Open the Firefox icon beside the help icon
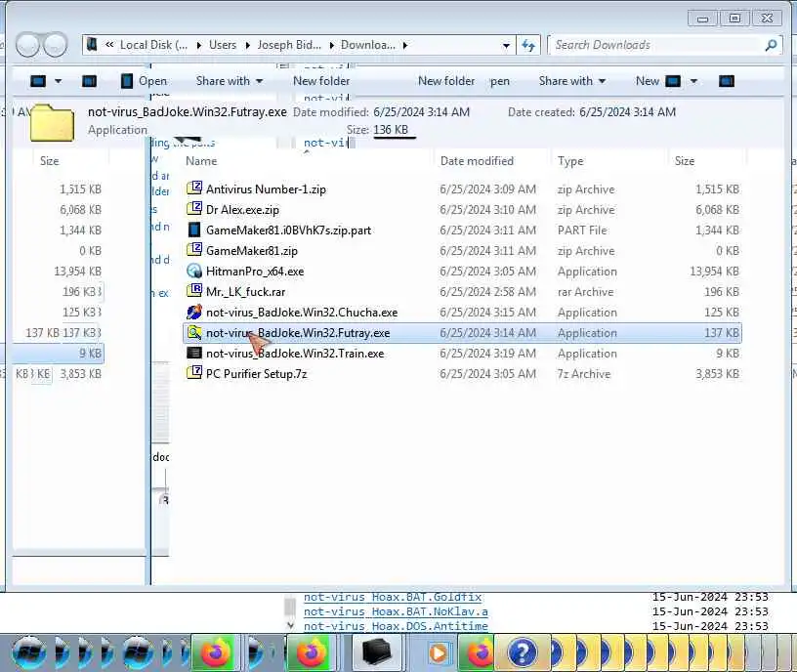Screen dimensions: 797x672 [x=479, y=652]
